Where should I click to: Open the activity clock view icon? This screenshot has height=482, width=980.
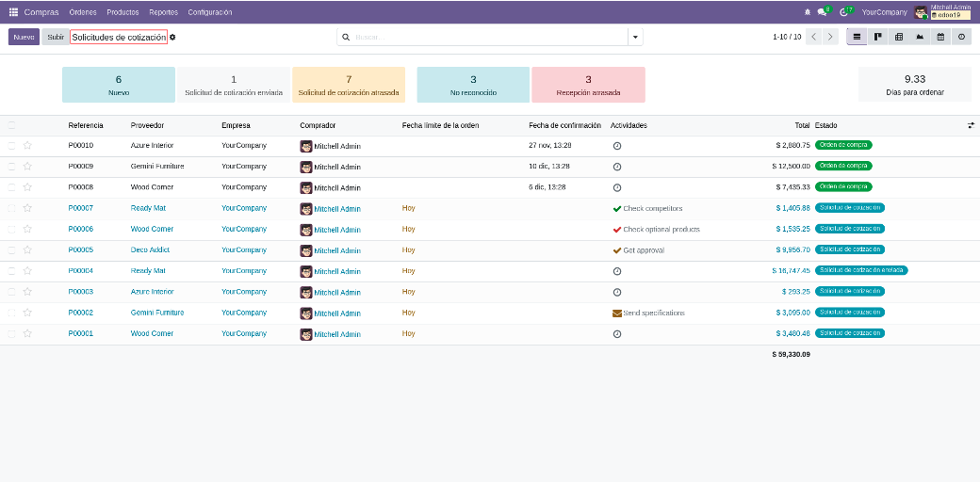coord(961,37)
